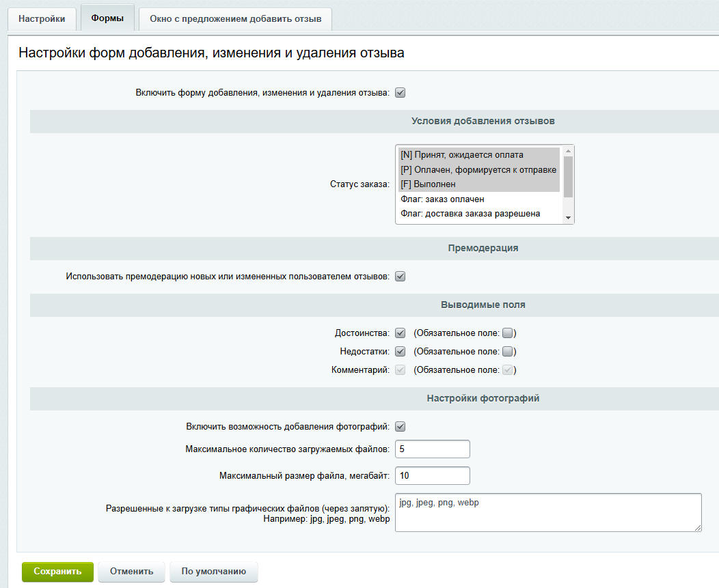The image size is (719, 588).
Task: Toggle the photo adding option checkbox
Action: point(401,427)
